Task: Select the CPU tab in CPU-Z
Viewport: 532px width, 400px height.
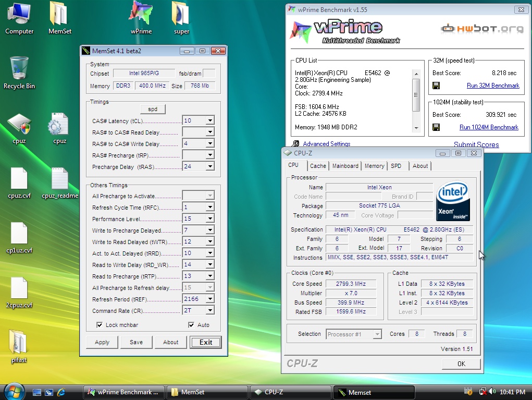Action: coord(294,165)
